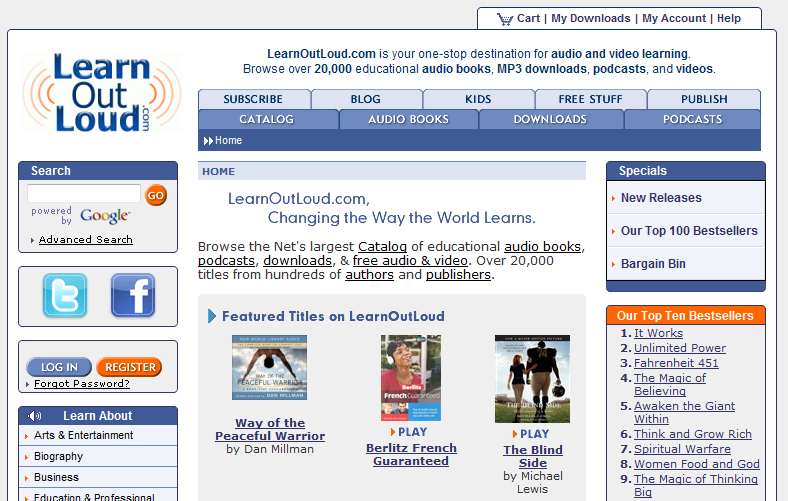
Task: Follow the podcasts text link
Action: tap(226, 261)
